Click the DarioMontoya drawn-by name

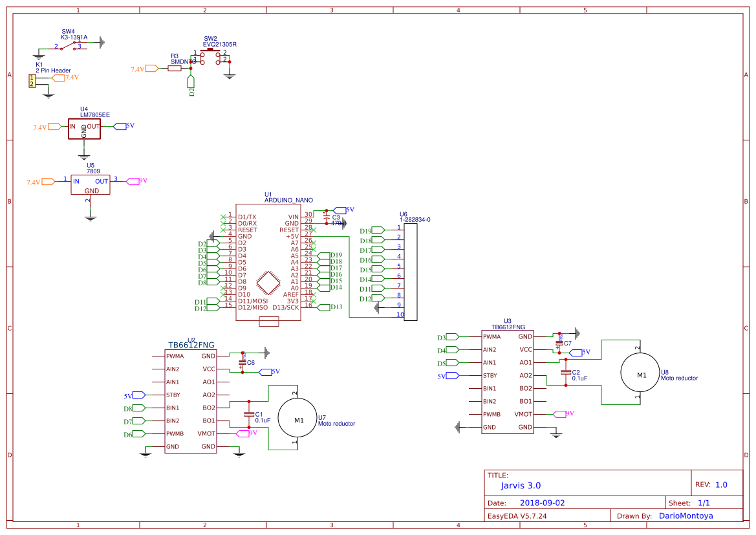(x=687, y=516)
